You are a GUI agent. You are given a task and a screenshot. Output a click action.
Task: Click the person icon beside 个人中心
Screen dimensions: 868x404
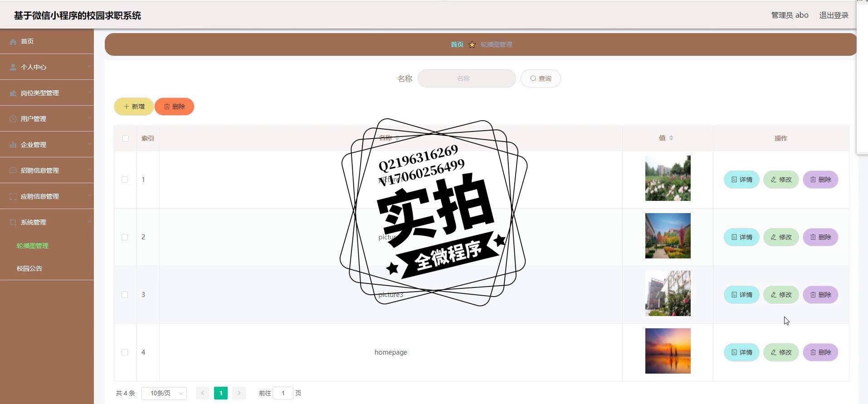tap(13, 67)
